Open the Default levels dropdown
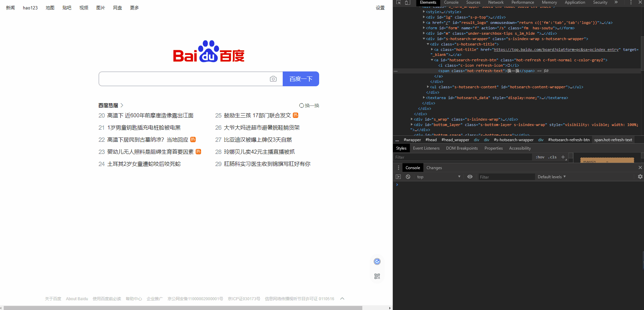This screenshot has width=644, height=310. point(552,177)
